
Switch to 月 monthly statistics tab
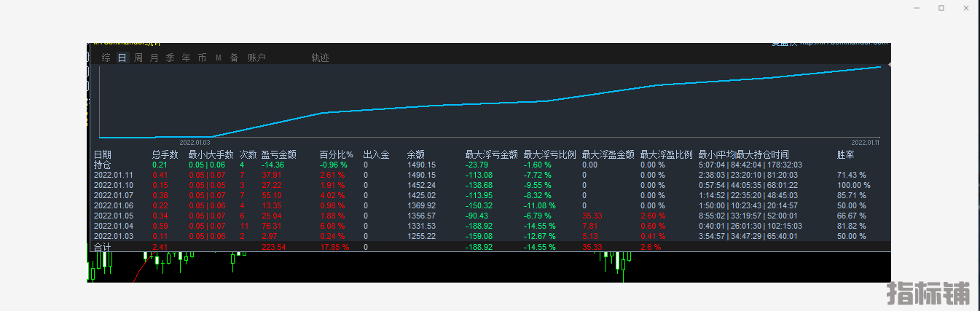click(154, 58)
